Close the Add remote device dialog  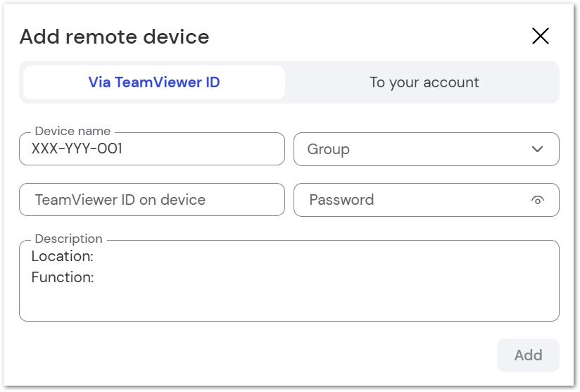coord(541,36)
